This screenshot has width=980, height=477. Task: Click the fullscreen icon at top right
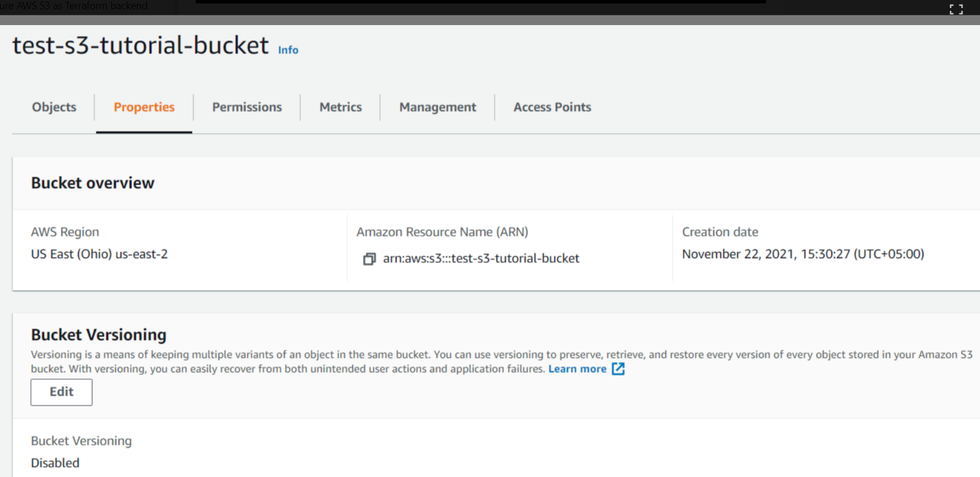(x=956, y=9)
